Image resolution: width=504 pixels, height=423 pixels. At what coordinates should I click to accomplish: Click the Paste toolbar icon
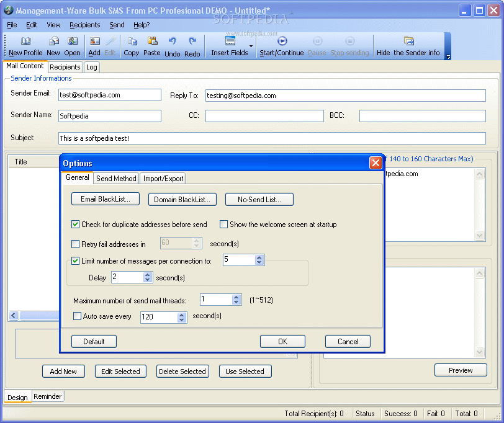pos(152,41)
